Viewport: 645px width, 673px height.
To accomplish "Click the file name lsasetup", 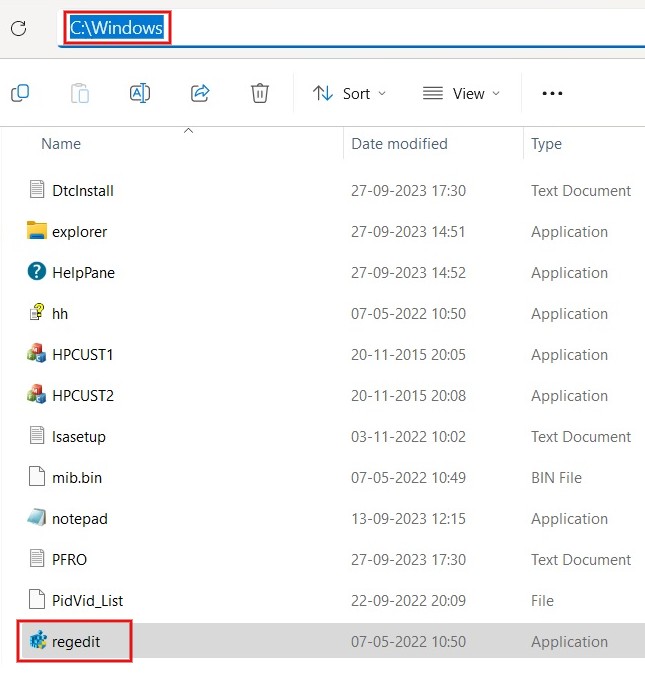I will pos(79,437).
